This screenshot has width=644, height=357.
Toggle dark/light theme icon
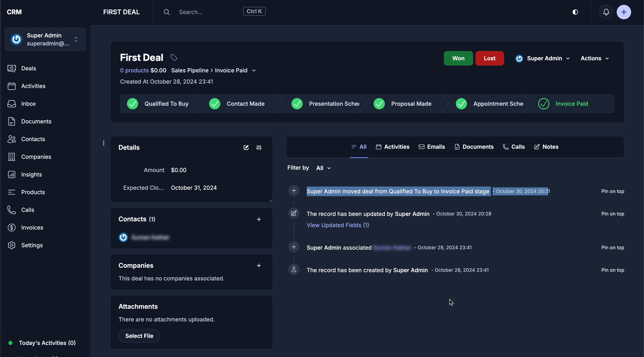tap(575, 12)
